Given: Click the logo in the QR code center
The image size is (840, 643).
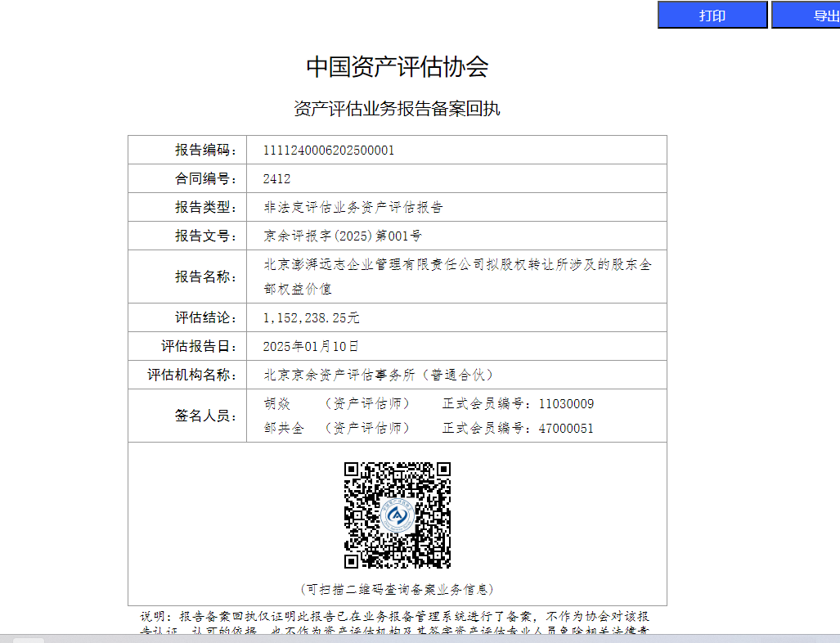Looking at the screenshot, I should tap(398, 516).
